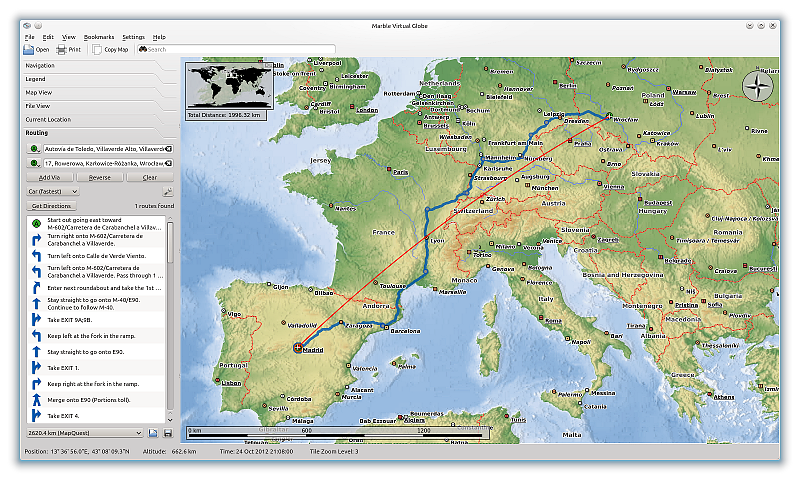Viewport: 800px width, 480px height.
Task: Click the Open file toolbar icon
Action: 29,49
